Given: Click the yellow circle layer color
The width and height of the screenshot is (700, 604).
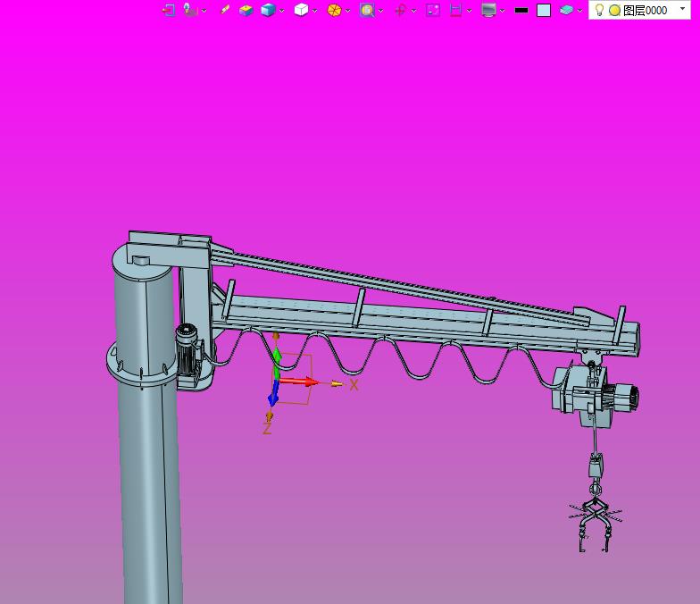Looking at the screenshot, I should click(614, 11).
